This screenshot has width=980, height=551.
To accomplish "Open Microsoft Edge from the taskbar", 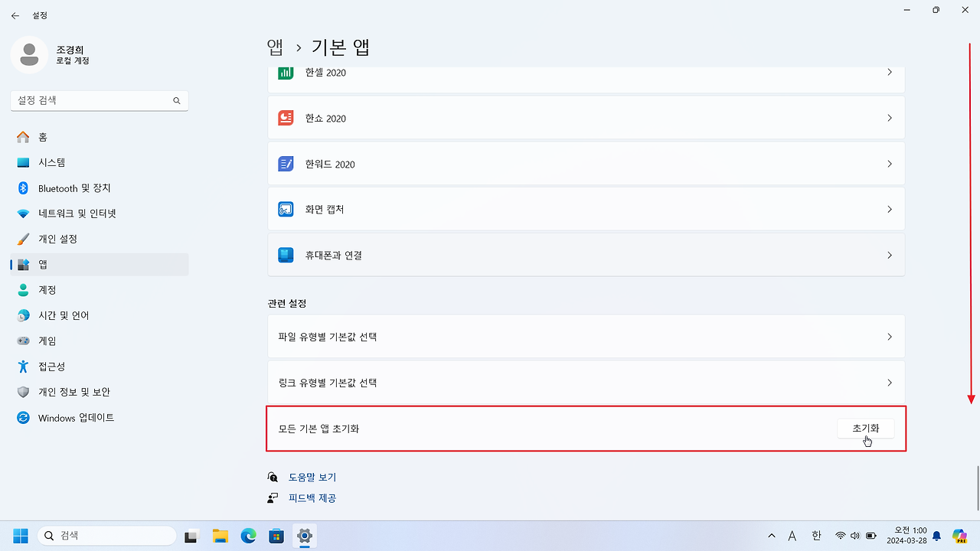I will pyautogui.click(x=249, y=536).
